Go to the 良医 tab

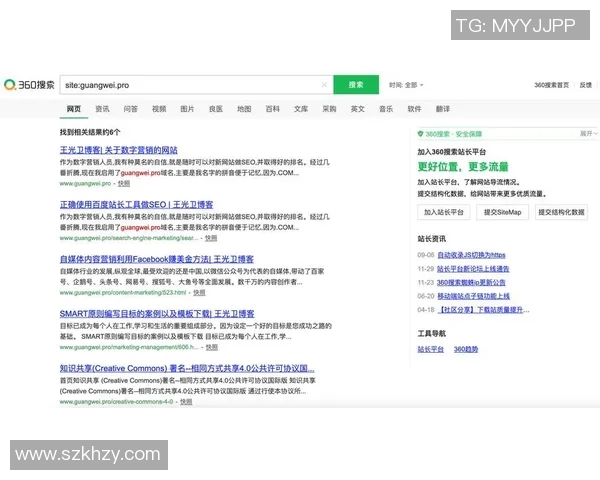[216, 109]
